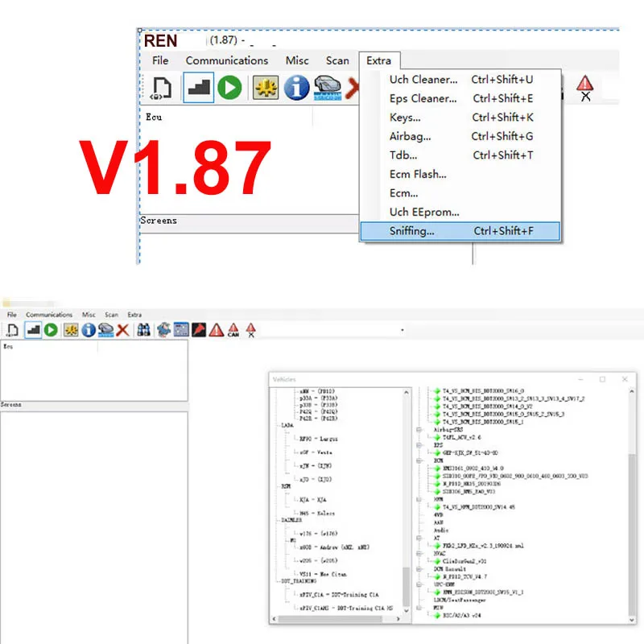This screenshot has width=644, height=644.
Task: Click the car scan icon in upper window
Action: pos(328,88)
